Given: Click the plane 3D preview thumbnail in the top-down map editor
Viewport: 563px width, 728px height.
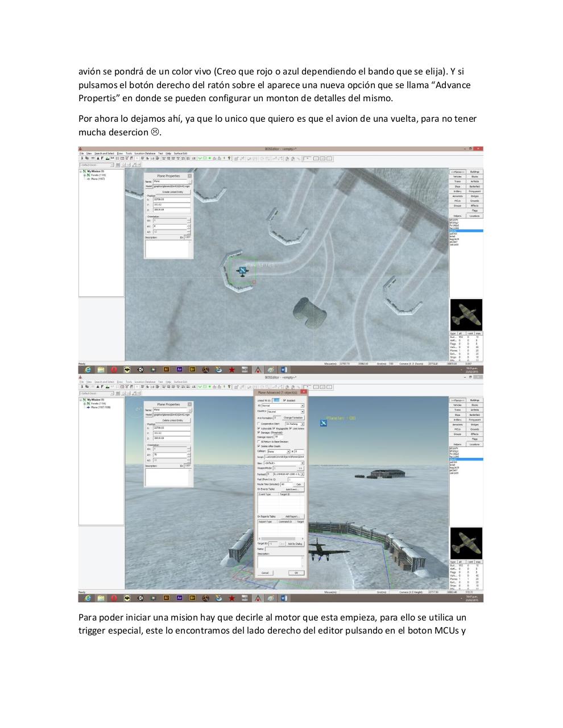Looking at the screenshot, I should point(466,315).
